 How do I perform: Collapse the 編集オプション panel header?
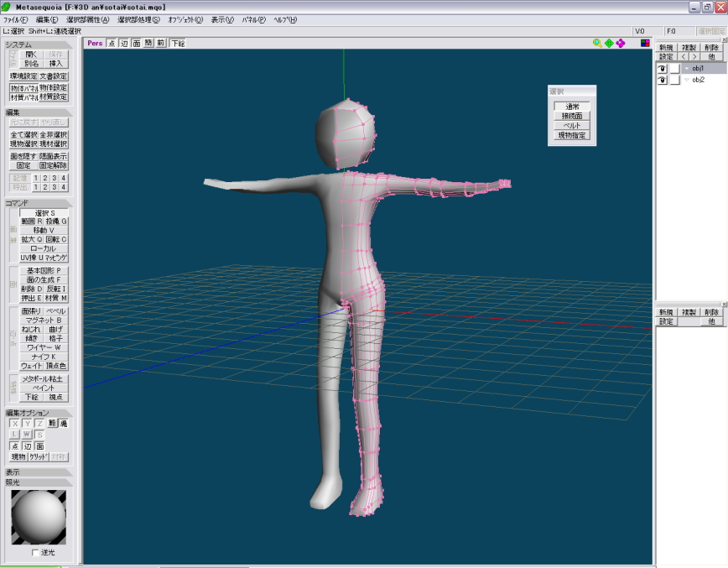click(x=39, y=413)
